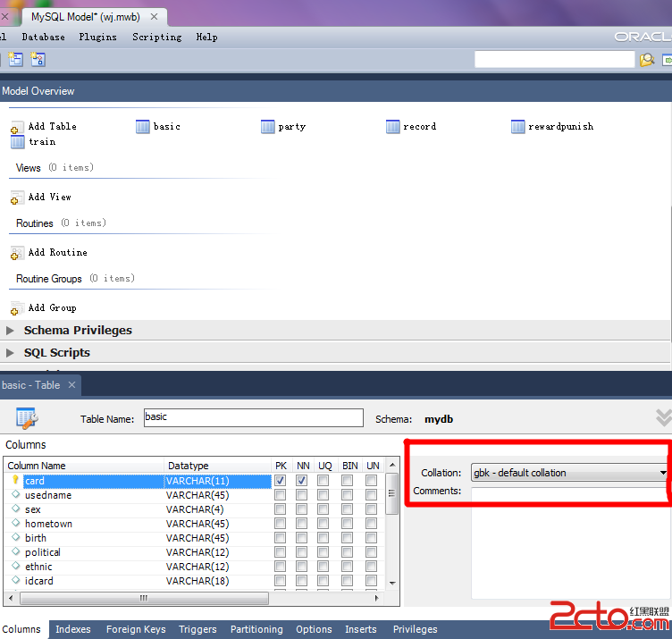Click the diamond icon beside sex

16,509
